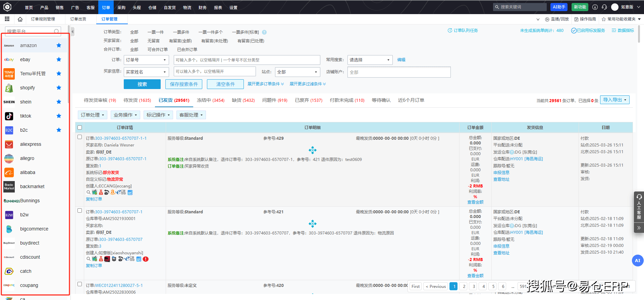Viewport: 644px width, 300px height.
Task: Open the 常用搜索 请选择 dropdown
Action: tap(370, 60)
